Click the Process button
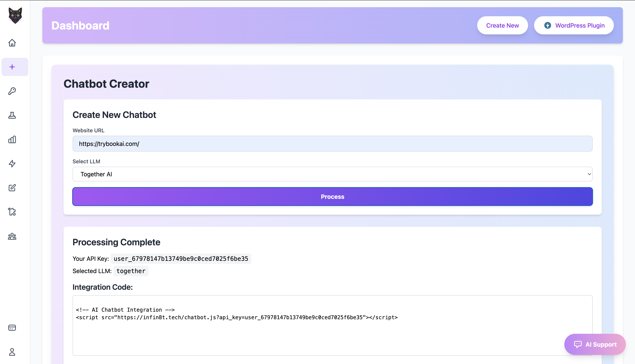The height and width of the screenshot is (364, 635). click(x=332, y=197)
